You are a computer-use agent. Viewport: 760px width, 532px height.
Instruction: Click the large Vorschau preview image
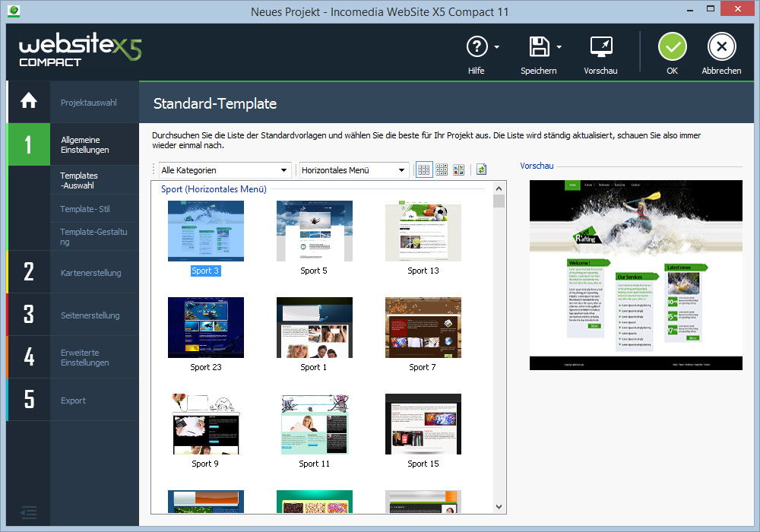pos(636,275)
